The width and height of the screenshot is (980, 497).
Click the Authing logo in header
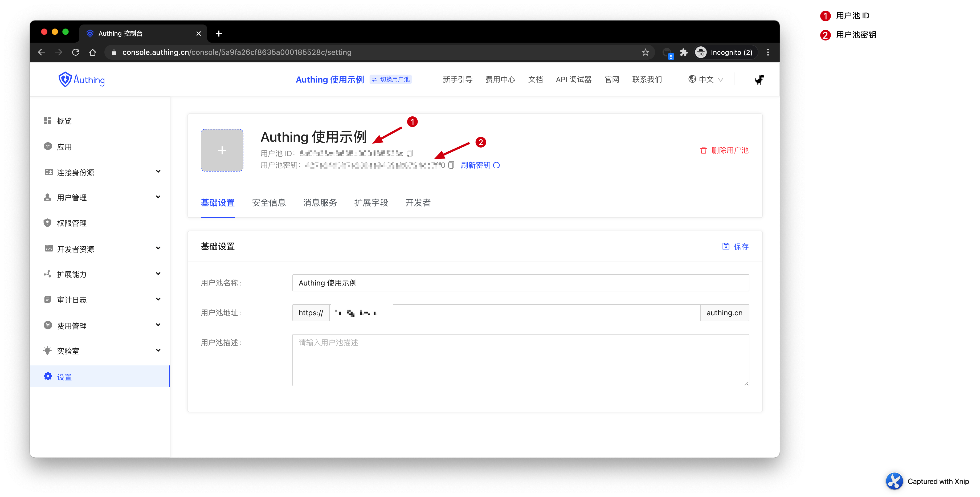click(81, 80)
